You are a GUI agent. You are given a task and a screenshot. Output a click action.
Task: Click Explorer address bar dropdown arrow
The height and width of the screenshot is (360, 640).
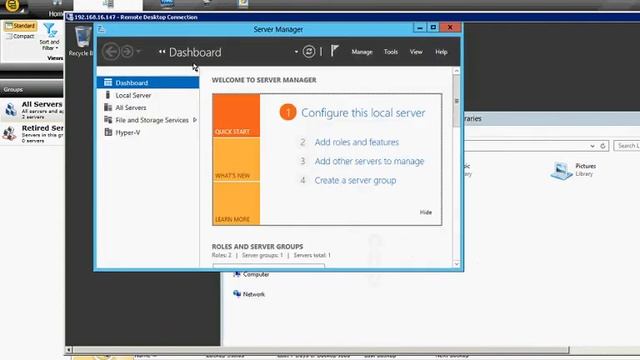(x=592, y=146)
